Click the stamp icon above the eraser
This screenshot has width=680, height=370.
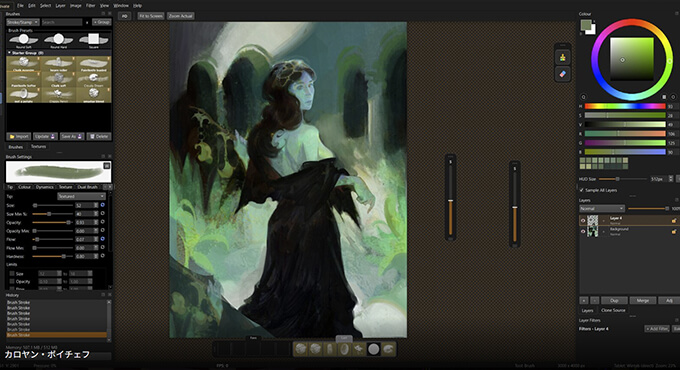pyautogui.click(x=562, y=57)
